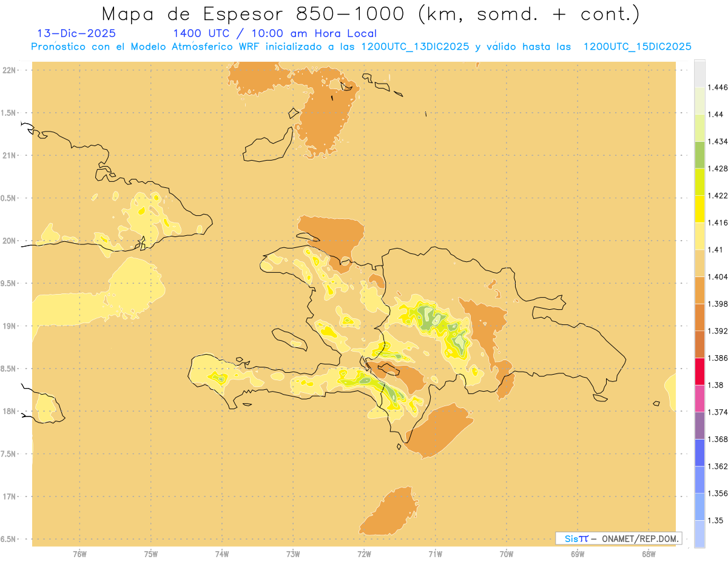
Task: Pick the blue swatch between 1.362 and 1.368
Action: click(699, 453)
